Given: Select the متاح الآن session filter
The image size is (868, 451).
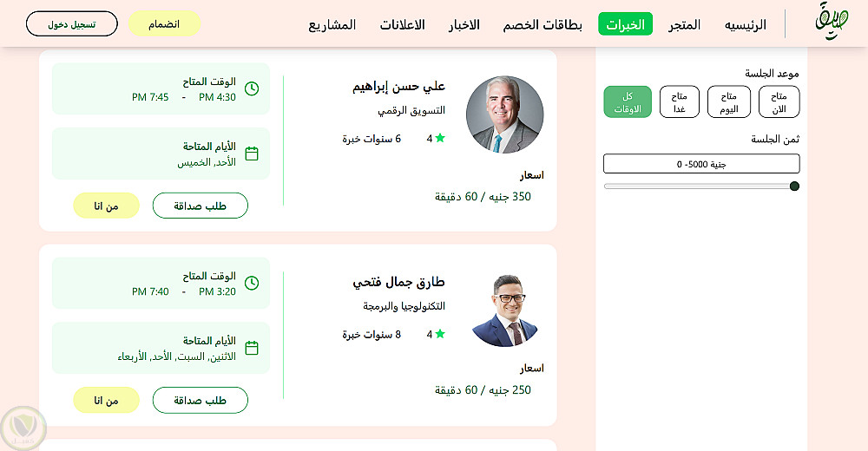Looking at the screenshot, I should click(779, 102).
